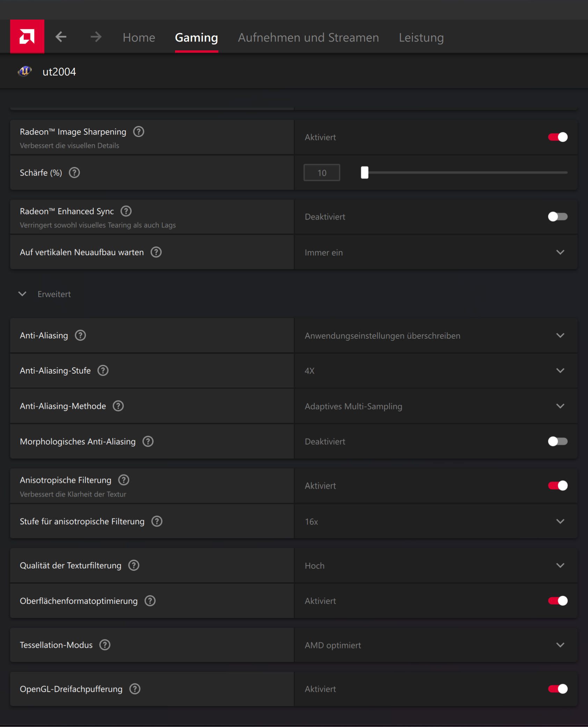Turn on Morphologisches Anti-Aliasing
Image resolution: width=588 pixels, height=727 pixels.
558,441
